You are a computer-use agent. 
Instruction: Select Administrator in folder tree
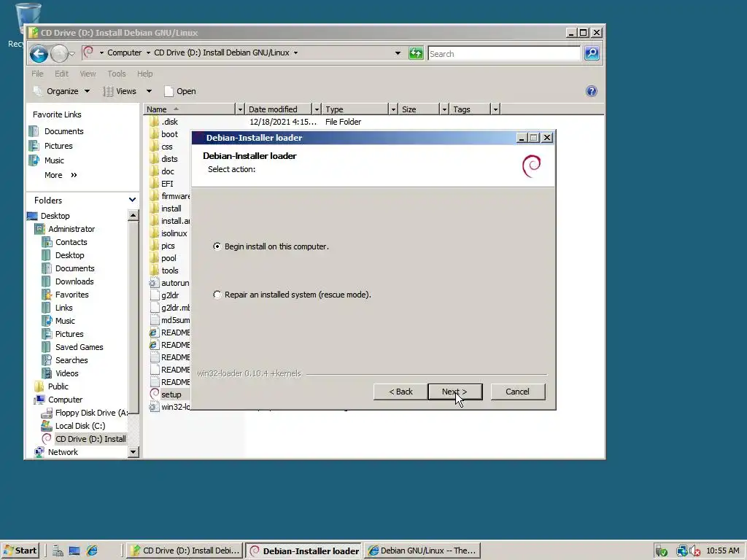coord(66,229)
